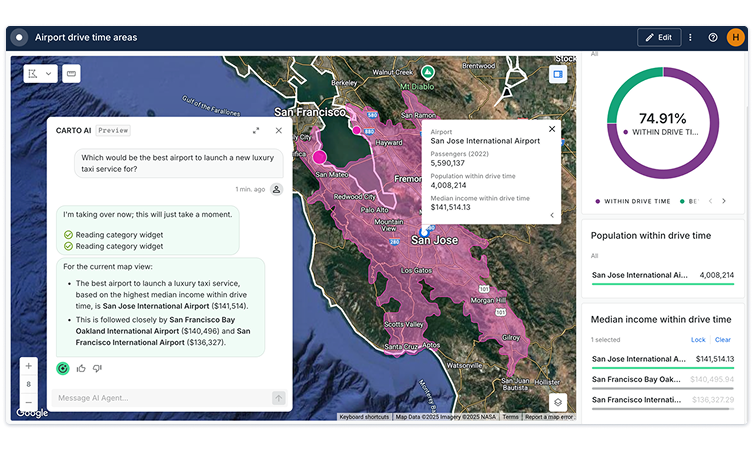Click the Google logo on the map

[x=32, y=412]
